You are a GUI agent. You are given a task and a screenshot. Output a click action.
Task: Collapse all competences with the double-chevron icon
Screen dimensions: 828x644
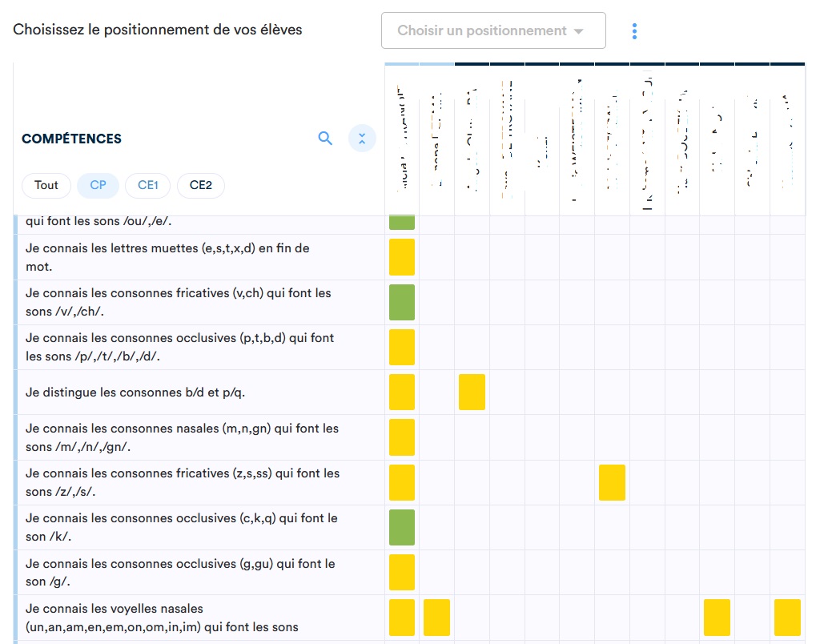[362, 139]
